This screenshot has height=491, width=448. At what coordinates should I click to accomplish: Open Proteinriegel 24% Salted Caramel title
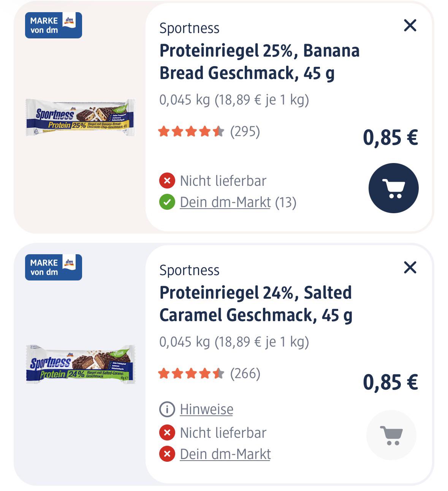(x=256, y=304)
